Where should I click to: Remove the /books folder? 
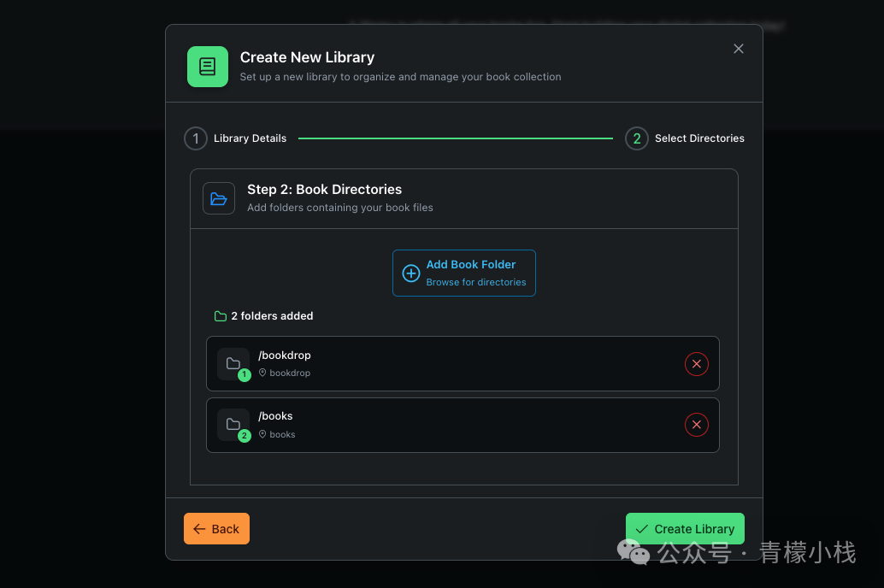point(696,425)
